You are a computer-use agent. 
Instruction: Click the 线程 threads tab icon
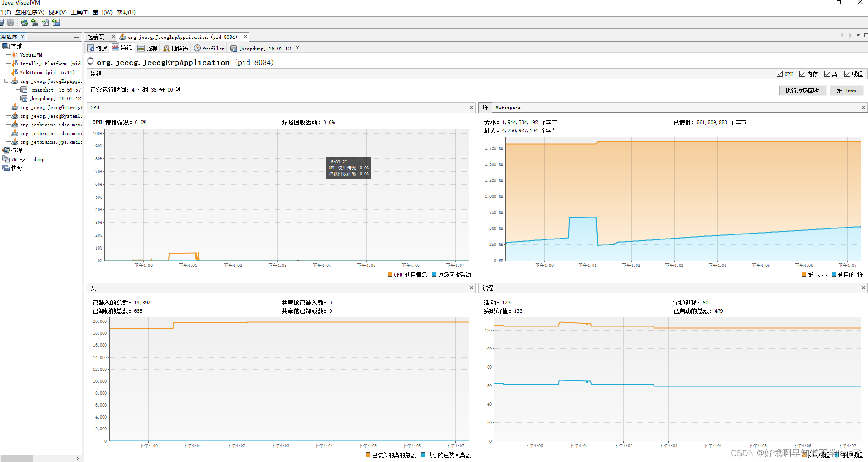pos(141,48)
